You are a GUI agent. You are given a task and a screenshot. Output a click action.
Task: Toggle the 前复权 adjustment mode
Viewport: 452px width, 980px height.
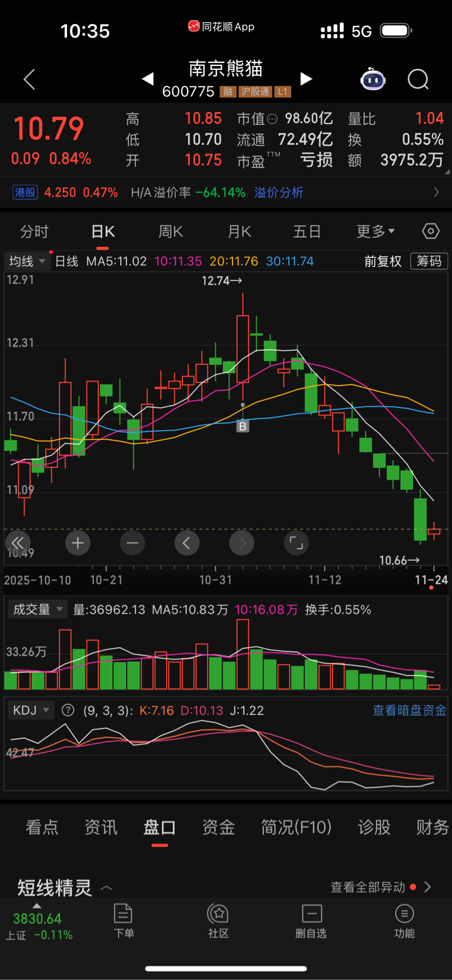point(383,261)
